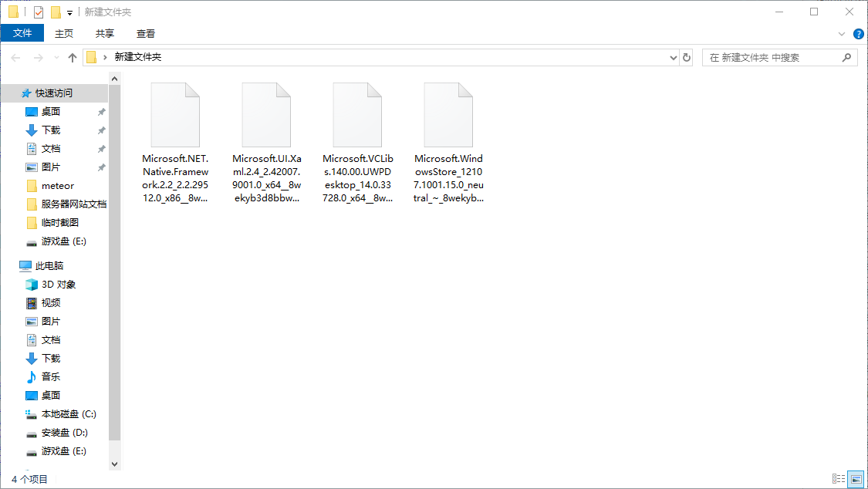Select the Microsoft.VCLibs.140.00.UWPDesktop file icon
The width and height of the screenshot is (868, 489).
click(x=357, y=115)
